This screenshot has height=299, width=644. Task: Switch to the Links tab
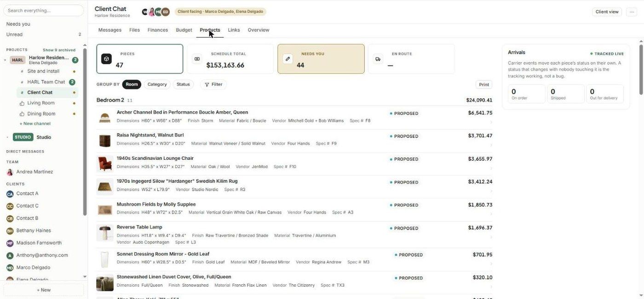tap(234, 30)
